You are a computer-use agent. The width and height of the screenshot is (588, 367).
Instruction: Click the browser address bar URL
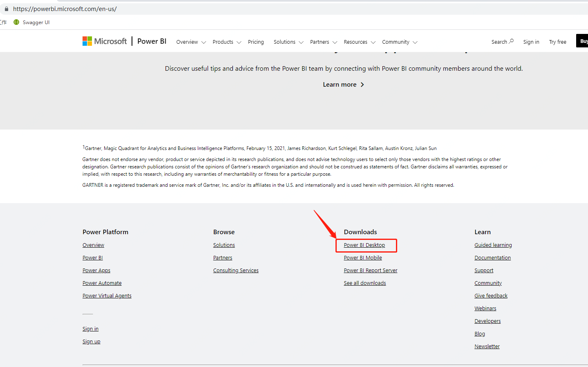65,9
